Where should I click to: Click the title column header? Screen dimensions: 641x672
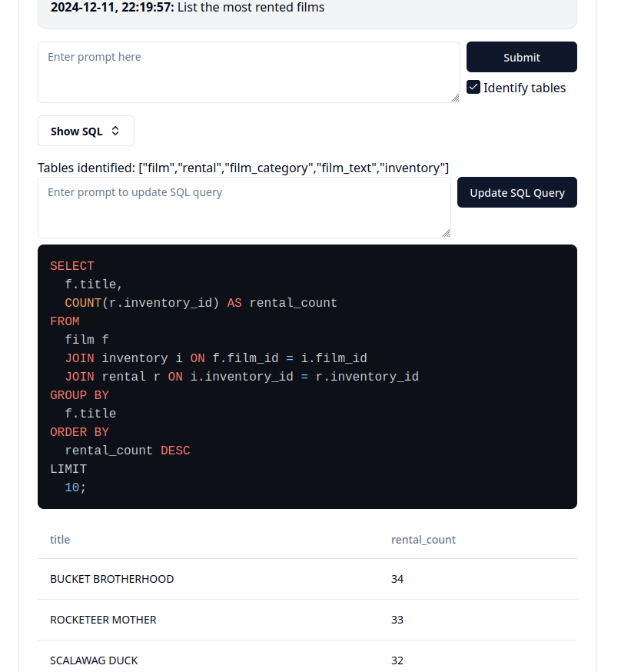60,539
